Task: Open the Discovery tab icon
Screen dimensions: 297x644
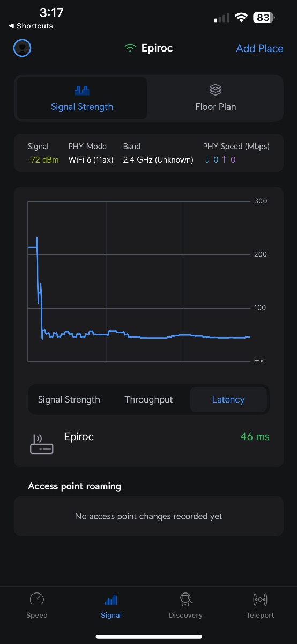Action: point(185,599)
